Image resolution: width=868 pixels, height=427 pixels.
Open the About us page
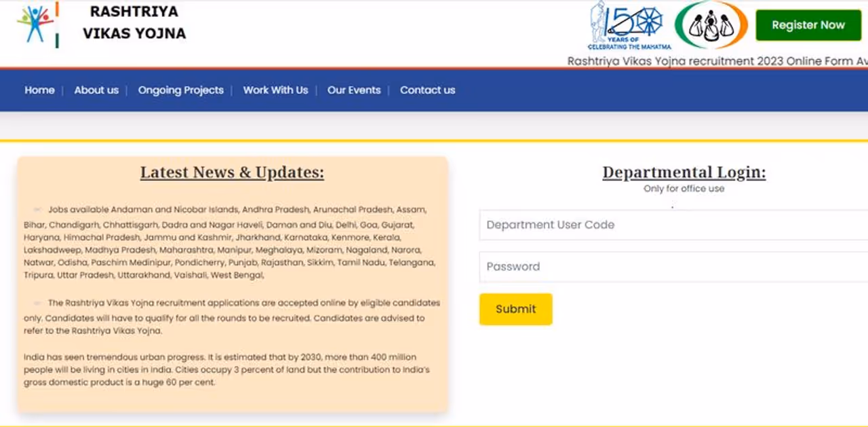coord(96,90)
